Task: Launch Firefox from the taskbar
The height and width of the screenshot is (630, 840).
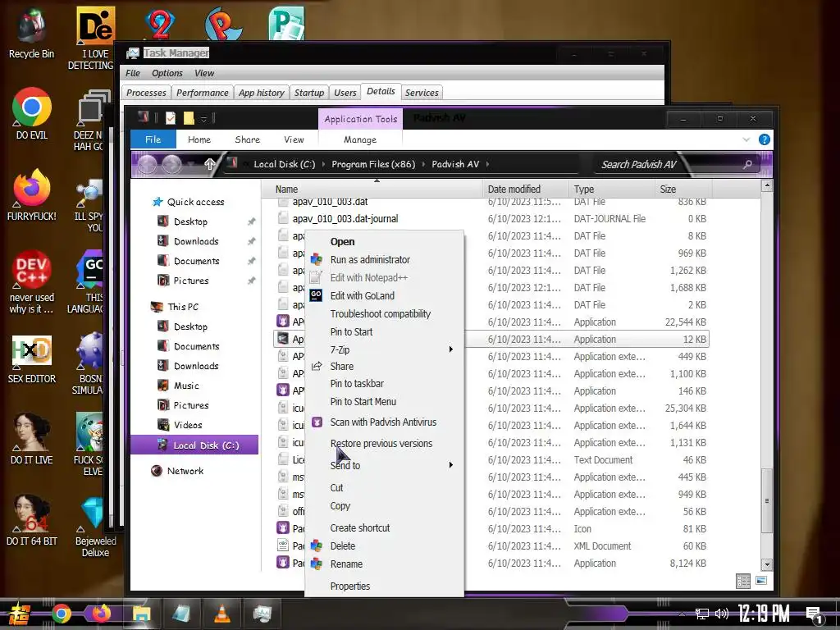Action: 101,614
